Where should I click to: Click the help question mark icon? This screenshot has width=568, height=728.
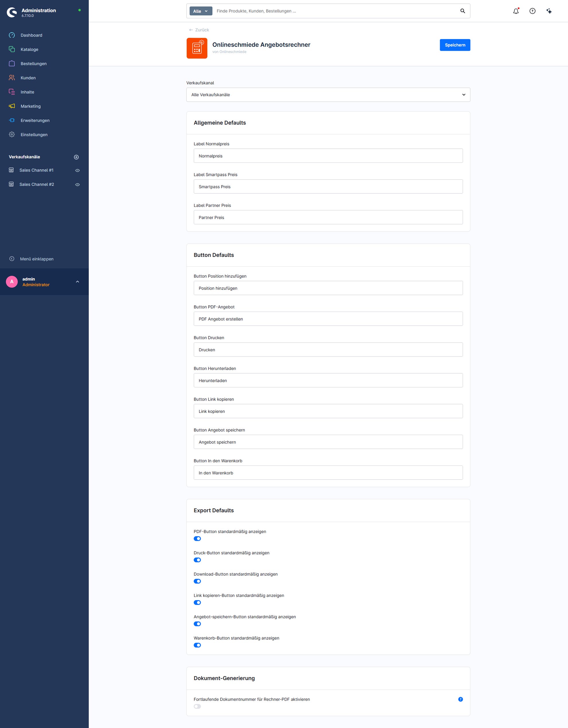coord(532,11)
